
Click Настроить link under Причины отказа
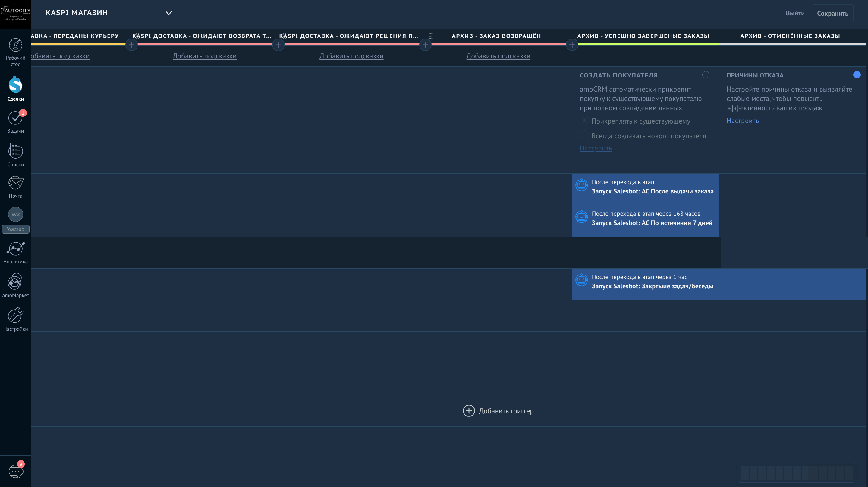click(742, 121)
